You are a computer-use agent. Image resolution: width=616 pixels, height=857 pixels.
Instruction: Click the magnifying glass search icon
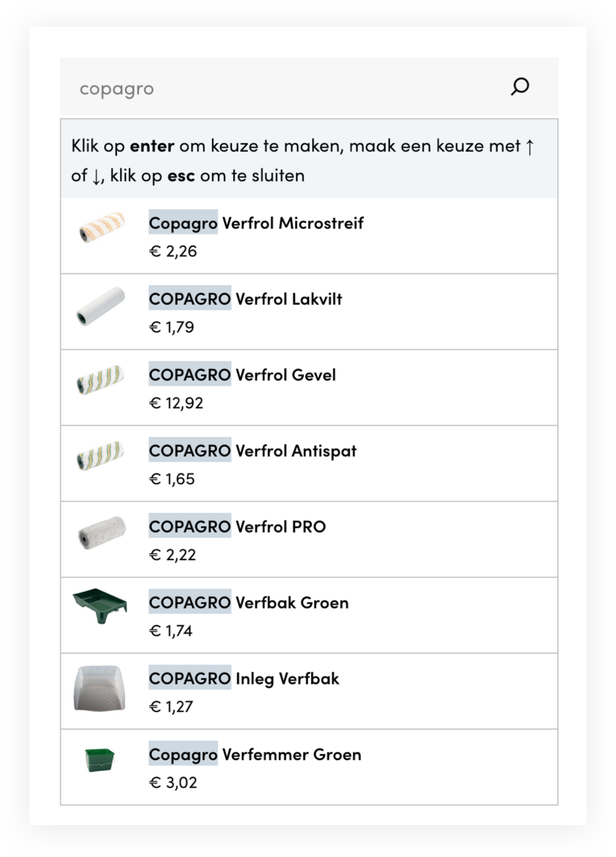click(x=520, y=87)
